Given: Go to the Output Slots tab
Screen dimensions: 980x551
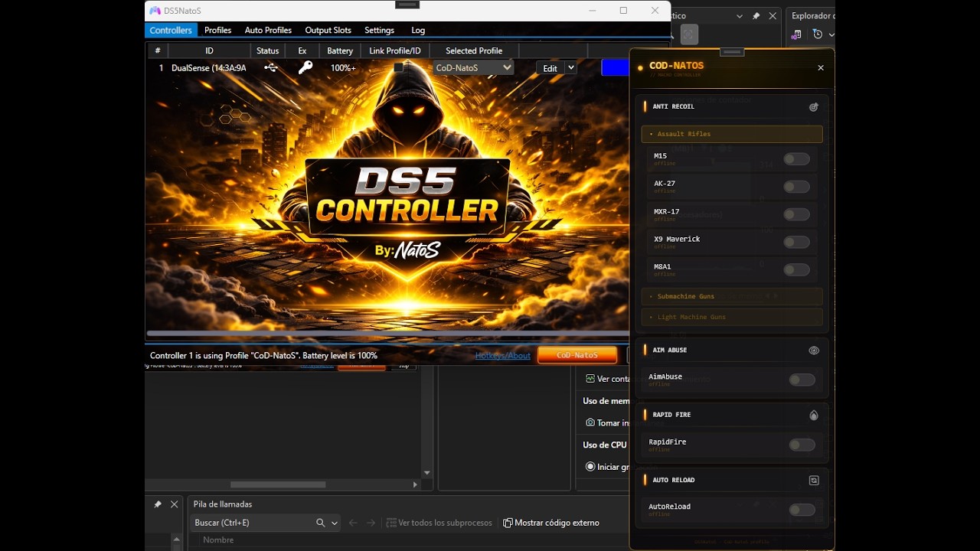Looking at the screenshot, I should [x=328, y=30].
